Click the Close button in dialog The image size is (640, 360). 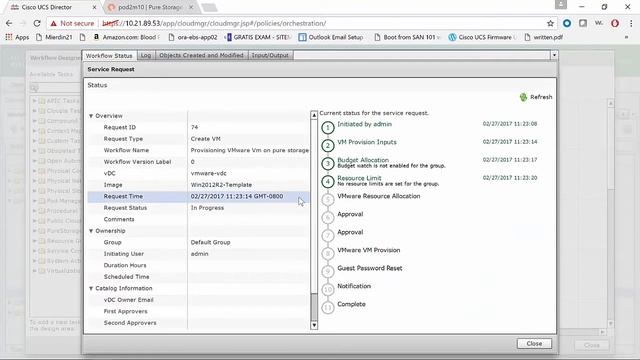[x=534, y=344]
